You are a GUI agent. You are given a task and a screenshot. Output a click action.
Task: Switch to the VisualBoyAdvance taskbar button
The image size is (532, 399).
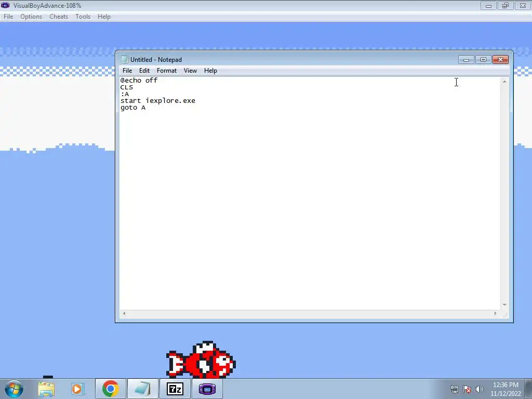[207, 389]
